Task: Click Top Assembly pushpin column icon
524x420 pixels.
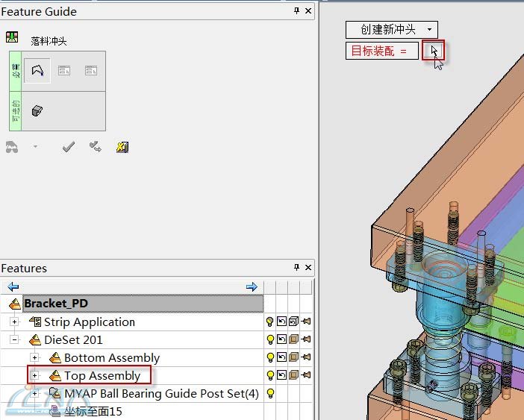Action: (306, 375)
